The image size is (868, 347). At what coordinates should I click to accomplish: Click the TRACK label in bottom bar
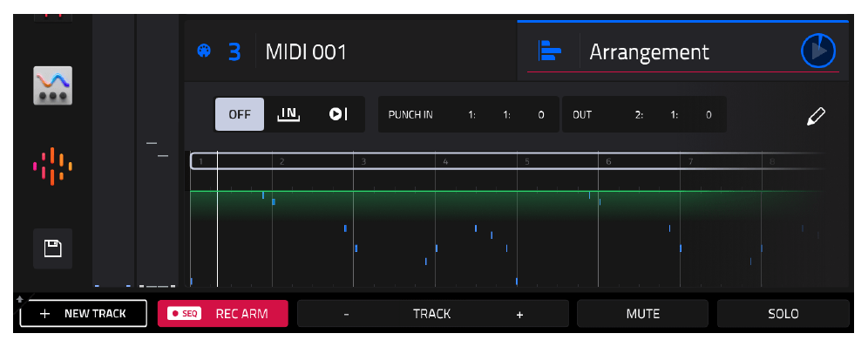point(431,314)
